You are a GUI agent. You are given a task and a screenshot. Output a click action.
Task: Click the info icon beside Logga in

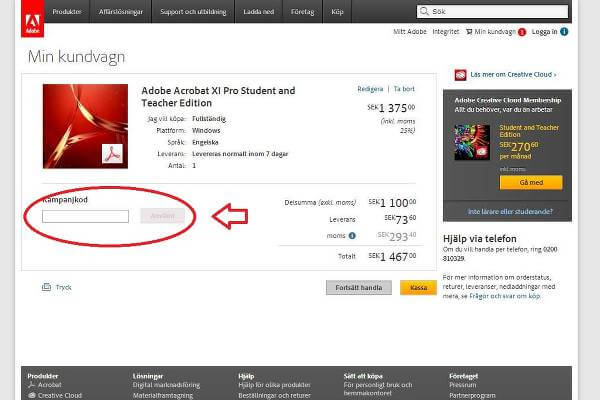click(x=564, y=32)
